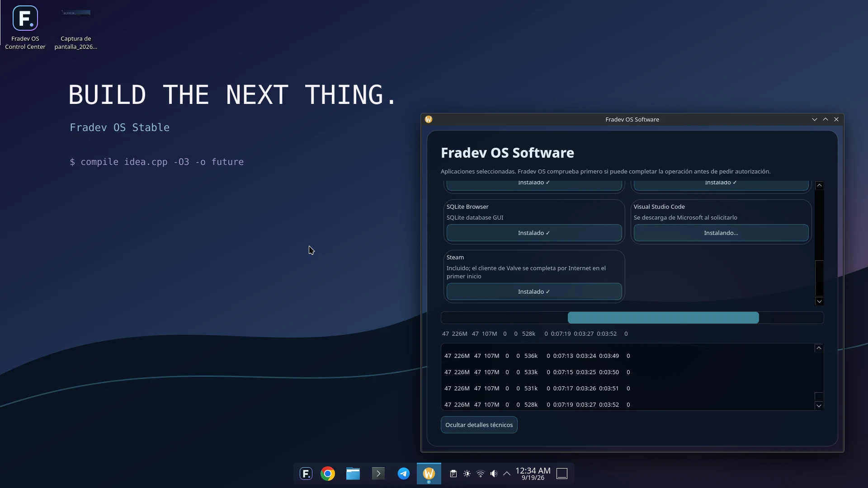Open Fradev OS Control Center desktop icon
This screenshot has width=868, height=488.
pos(25,28)
